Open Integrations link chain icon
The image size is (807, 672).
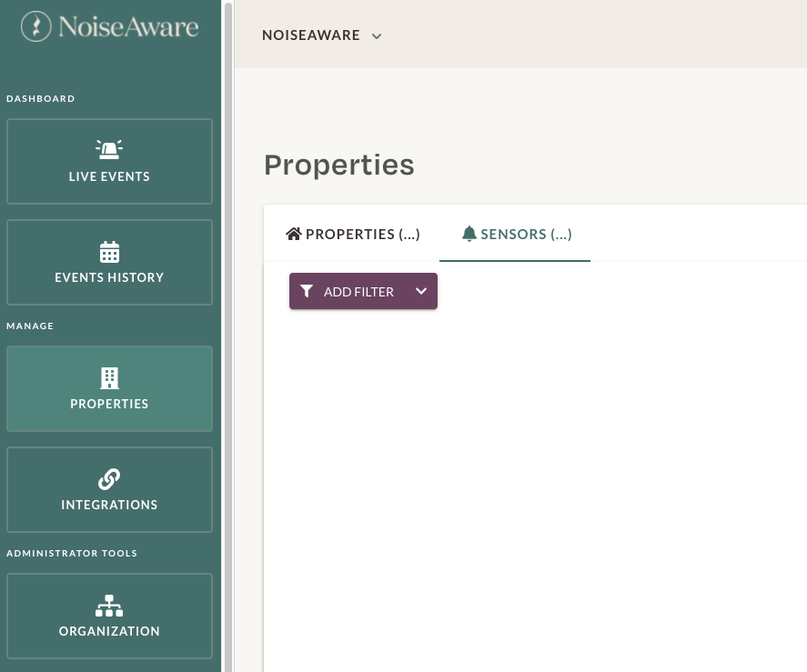pyautogui.click(x=109, y=479)
